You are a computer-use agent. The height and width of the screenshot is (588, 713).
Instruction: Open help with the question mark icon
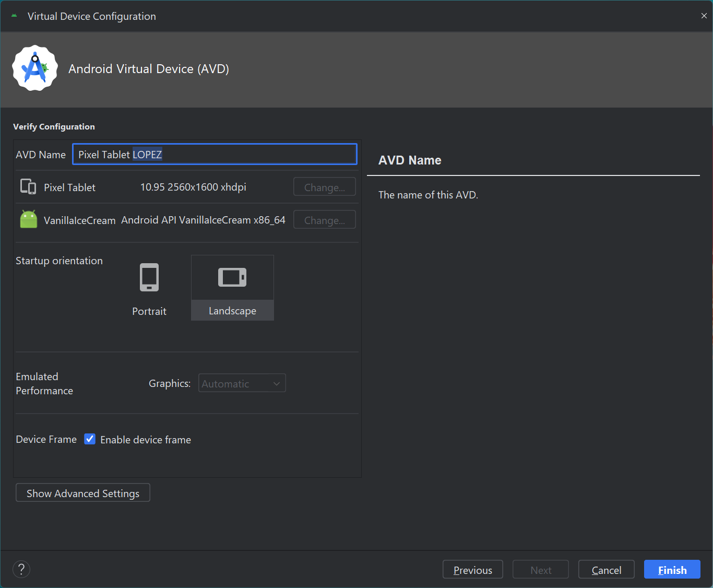pos(21,569)
